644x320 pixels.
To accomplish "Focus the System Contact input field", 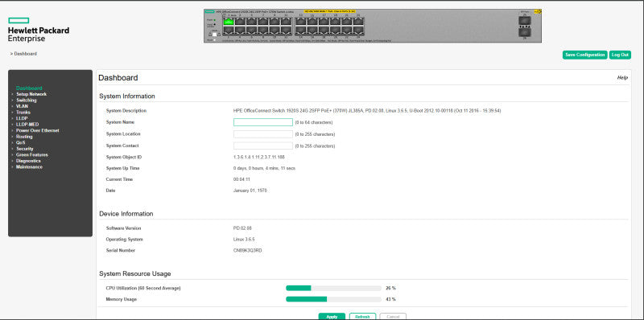I will tap(263, 146).
